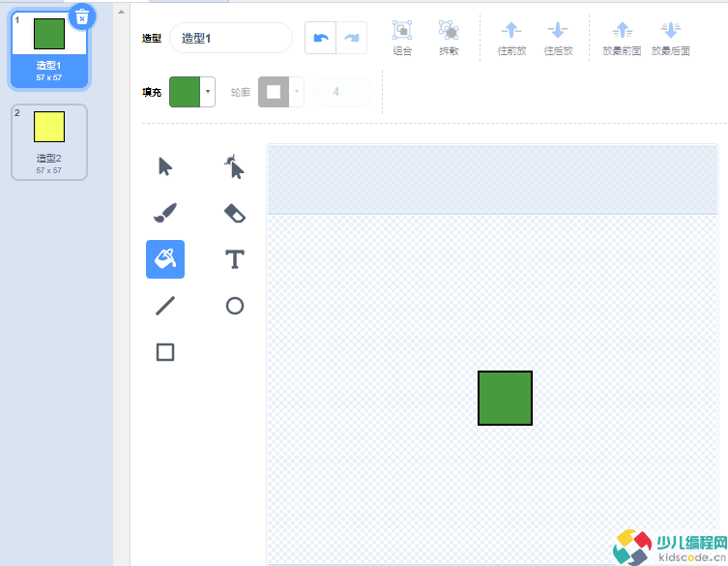The height and width of the screenshot is (566, 728).
Task: Select the Circle tool
Action: coord(234,306)
